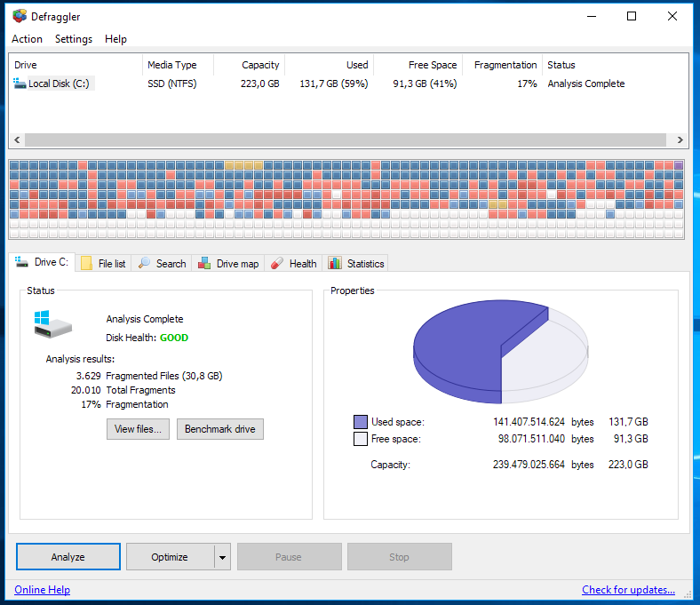
Task: Click the 239.479.025.664 bytes capacity value
Action: click(544, 465)
